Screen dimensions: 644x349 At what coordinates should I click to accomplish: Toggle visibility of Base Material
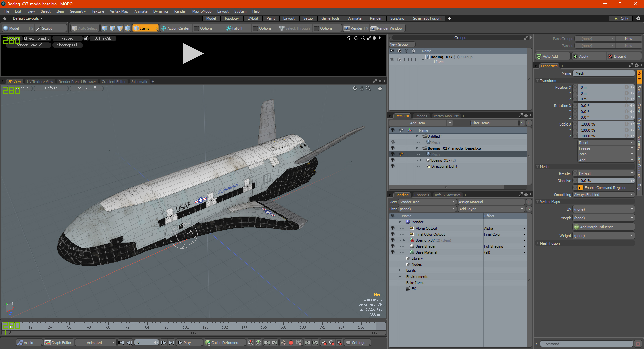392,252
